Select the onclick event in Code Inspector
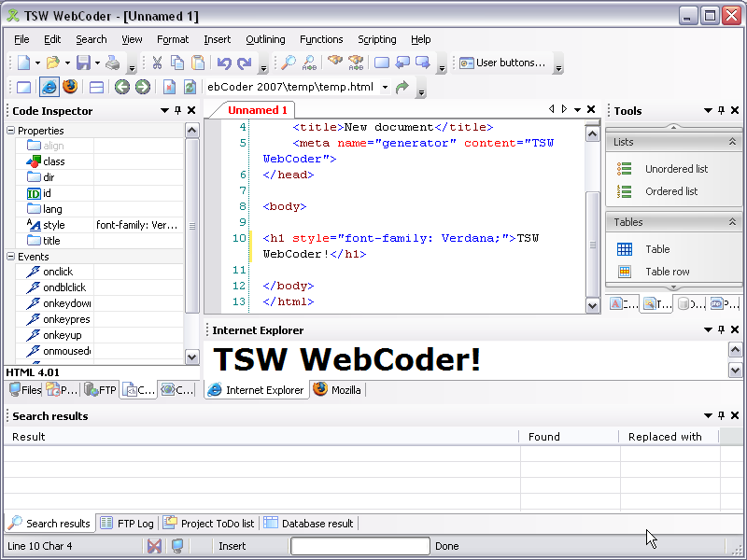 [58, 272]
